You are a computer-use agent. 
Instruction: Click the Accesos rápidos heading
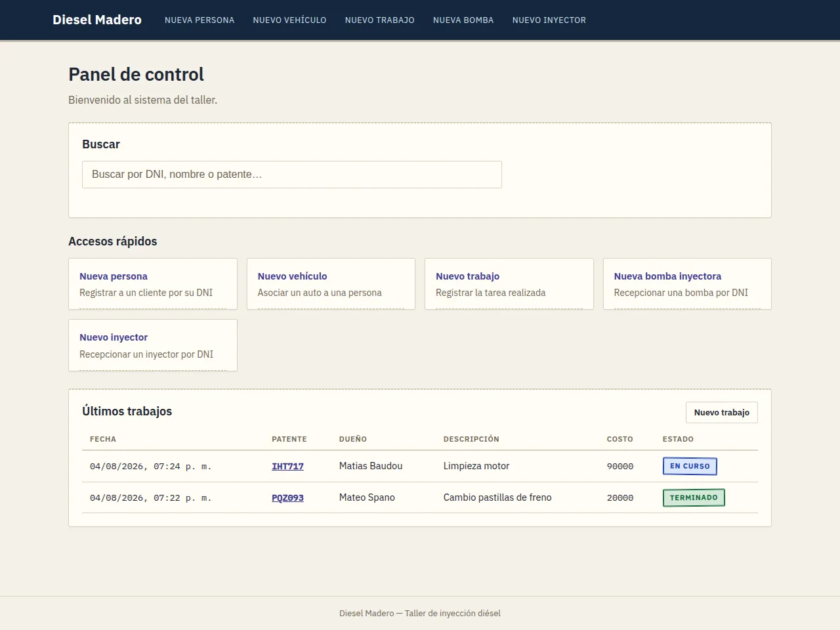113,241
